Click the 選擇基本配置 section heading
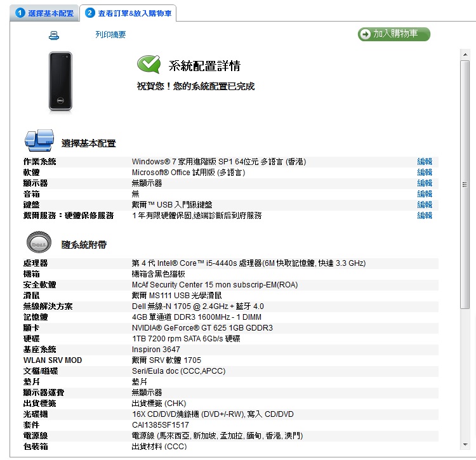This screenshot has width=476, height=460. (x=89, y=143)
